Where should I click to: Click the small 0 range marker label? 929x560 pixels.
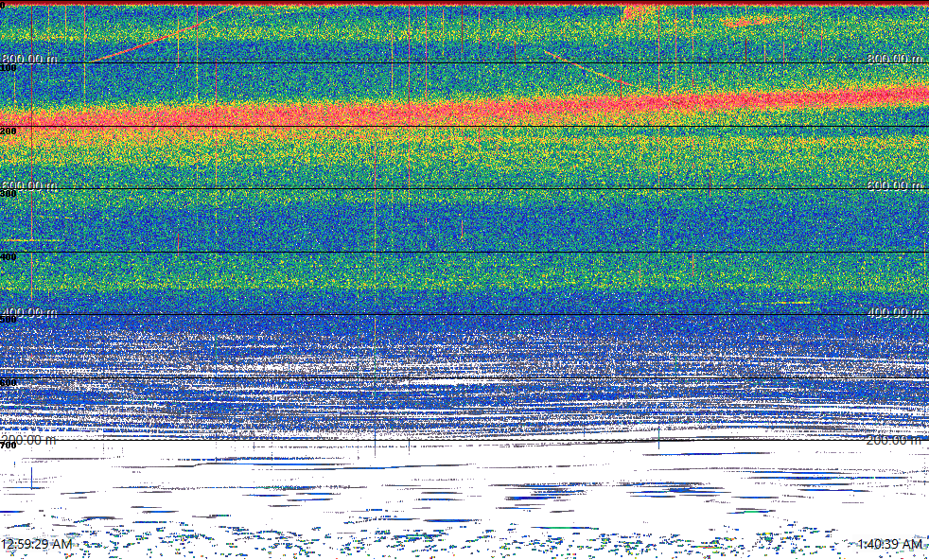[3, 5]
